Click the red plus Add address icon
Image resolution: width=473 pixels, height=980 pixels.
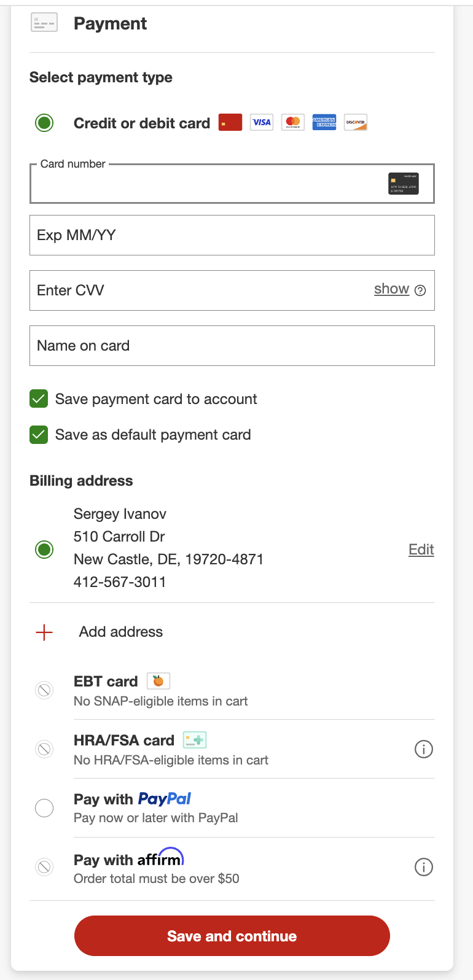pos(44,632)
